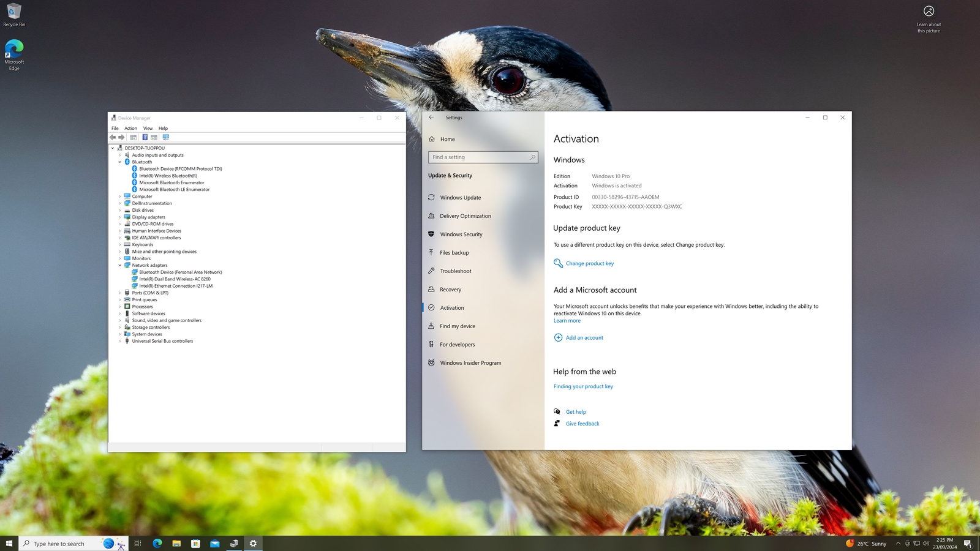Click Scan for hardware changes monitor icon
The image size is (980, 551).
pyautogui.click(x=166, y=137)
